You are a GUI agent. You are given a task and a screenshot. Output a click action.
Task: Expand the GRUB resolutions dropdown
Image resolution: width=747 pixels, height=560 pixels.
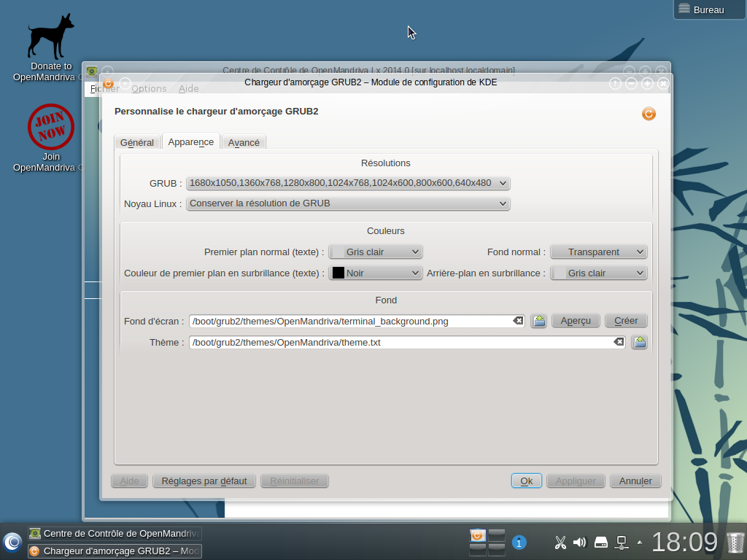[348, 183]
